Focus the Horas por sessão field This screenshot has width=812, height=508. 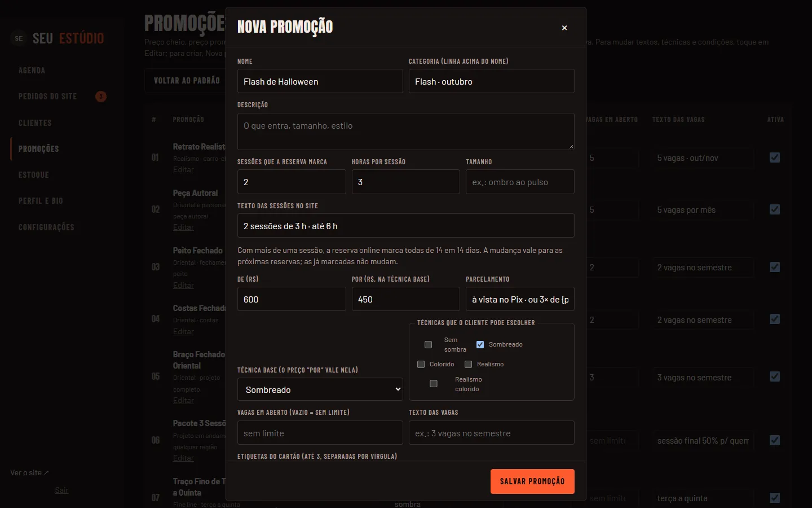(406, 182)
